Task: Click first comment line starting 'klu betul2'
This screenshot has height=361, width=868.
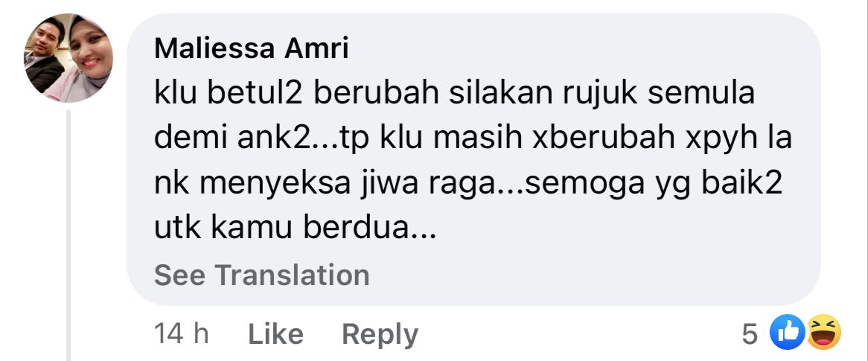Action: (x=455, y=94)
